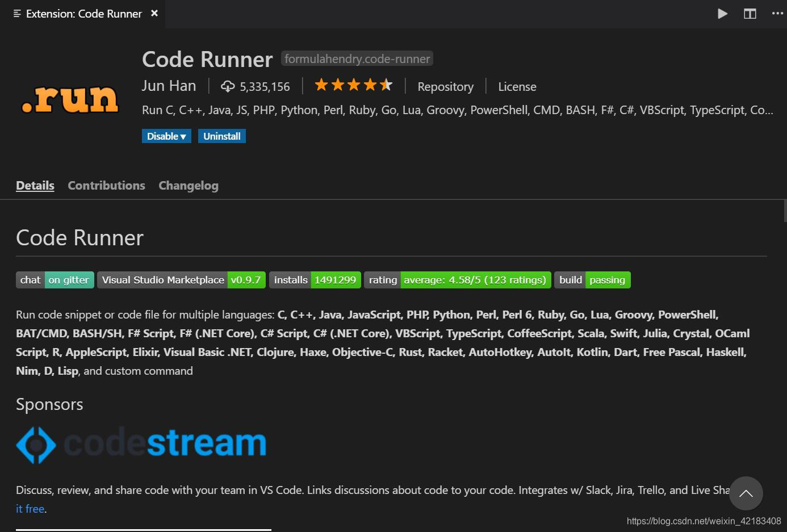Click the extension description line starting 'Run C, C++'
Screen dimensions: 787x532
458,110
